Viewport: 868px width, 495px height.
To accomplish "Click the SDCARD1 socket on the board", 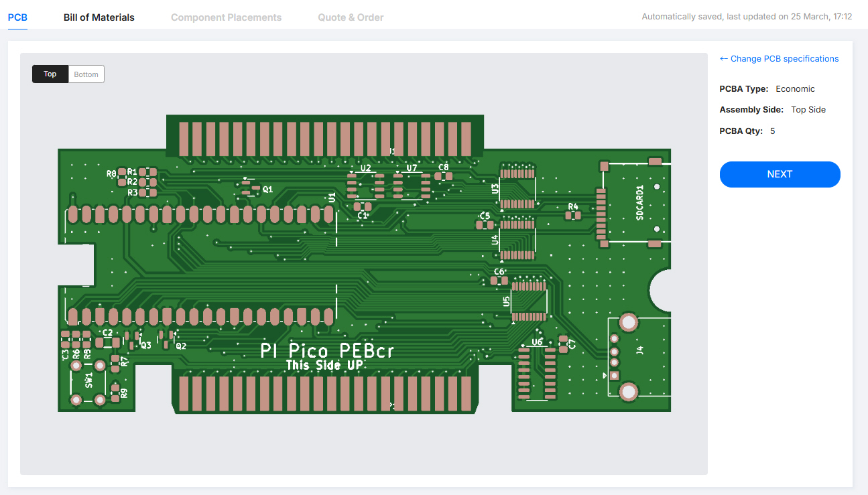I will click(x=633, y=203).
